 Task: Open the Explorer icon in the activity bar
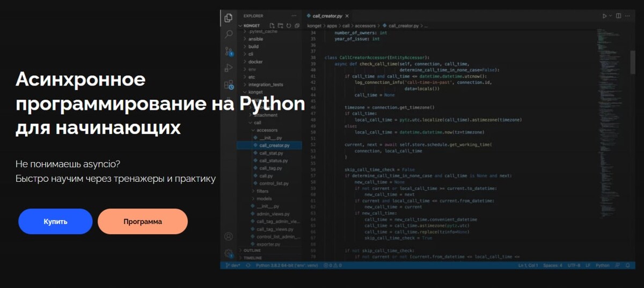tap(229, 17)
